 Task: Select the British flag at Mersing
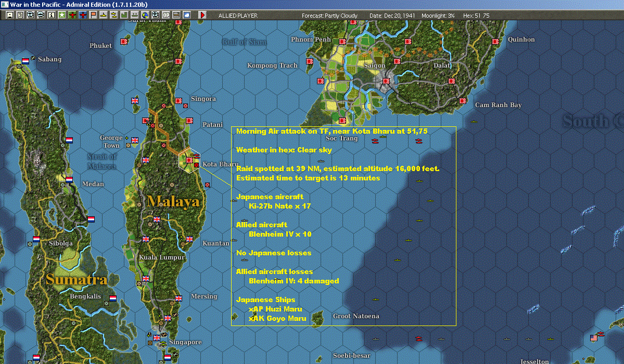[179, 298]
